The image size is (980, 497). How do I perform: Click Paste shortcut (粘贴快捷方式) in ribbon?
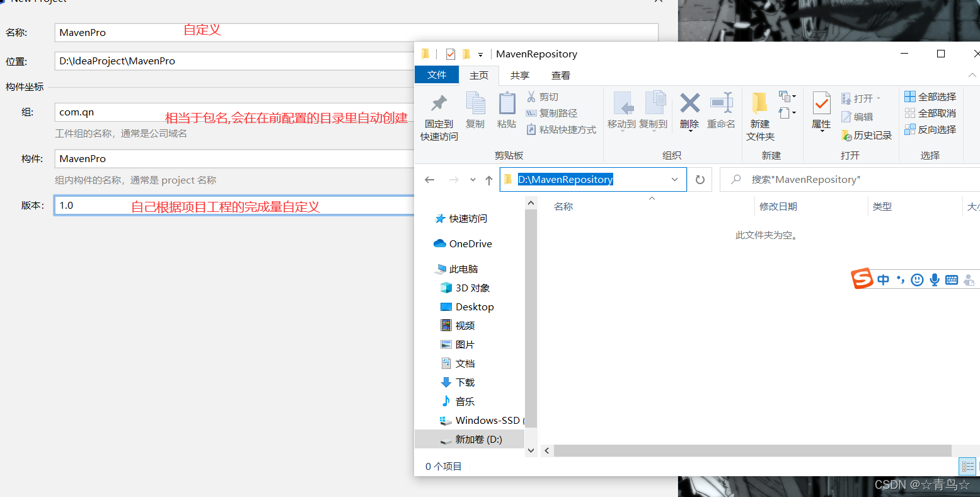pos(561,129)
